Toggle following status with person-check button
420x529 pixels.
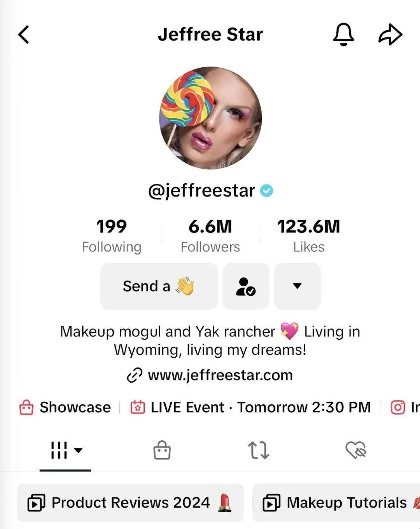[x=246, y=286]
